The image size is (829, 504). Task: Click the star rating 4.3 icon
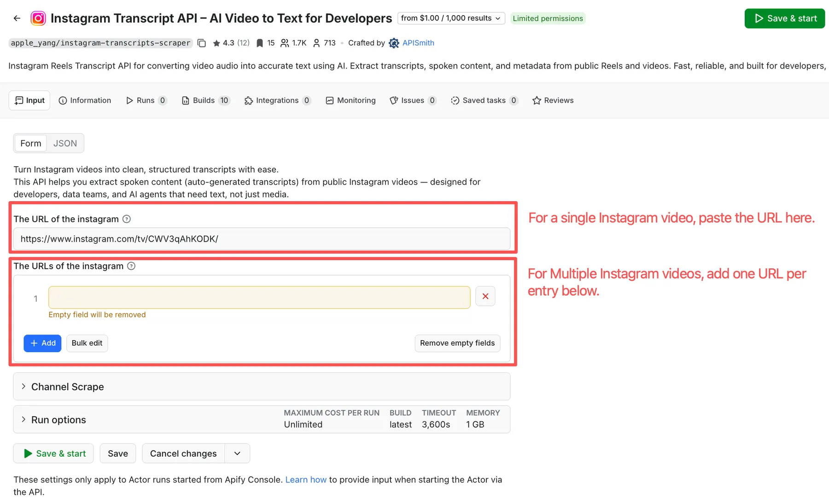pyautogui.click(x=216, y=43)
